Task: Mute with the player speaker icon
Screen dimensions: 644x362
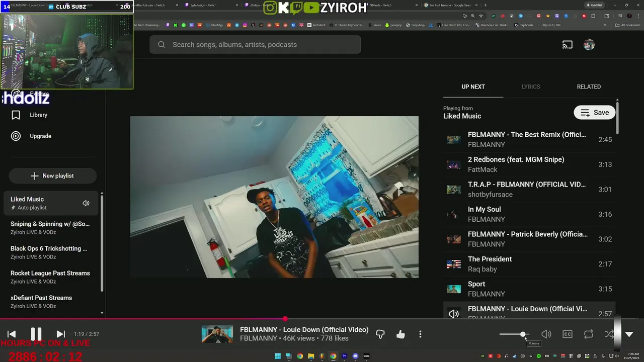Action: pyautogui.click(x=546, y=334)
